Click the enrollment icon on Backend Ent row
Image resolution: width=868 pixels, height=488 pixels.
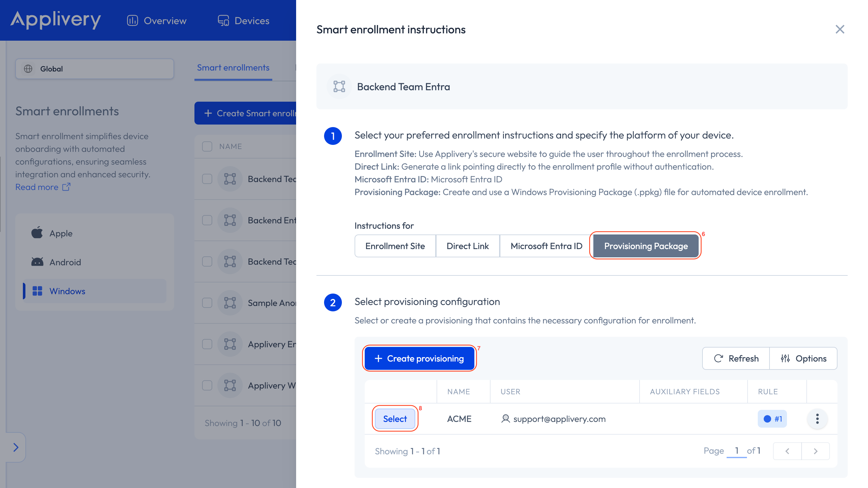click(230, 220)
